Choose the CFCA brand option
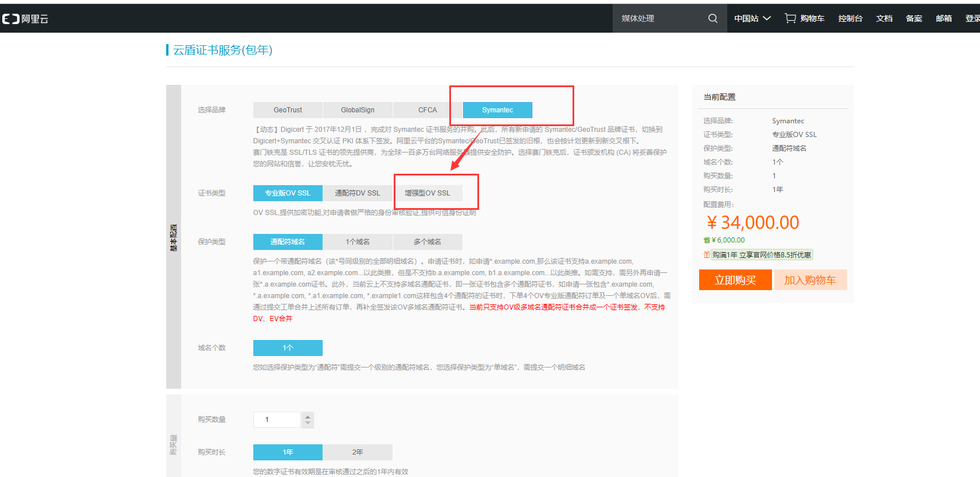980x477 pixels. tap(428, 110)
